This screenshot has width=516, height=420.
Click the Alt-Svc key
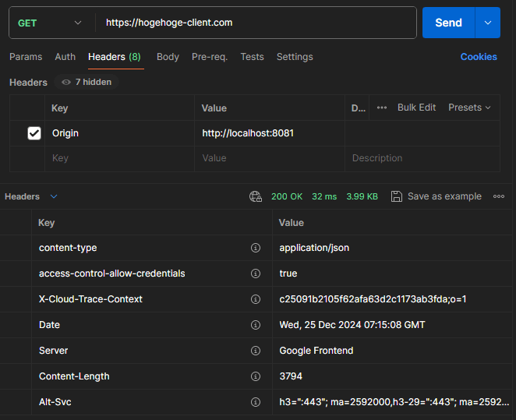coord(55,402)
